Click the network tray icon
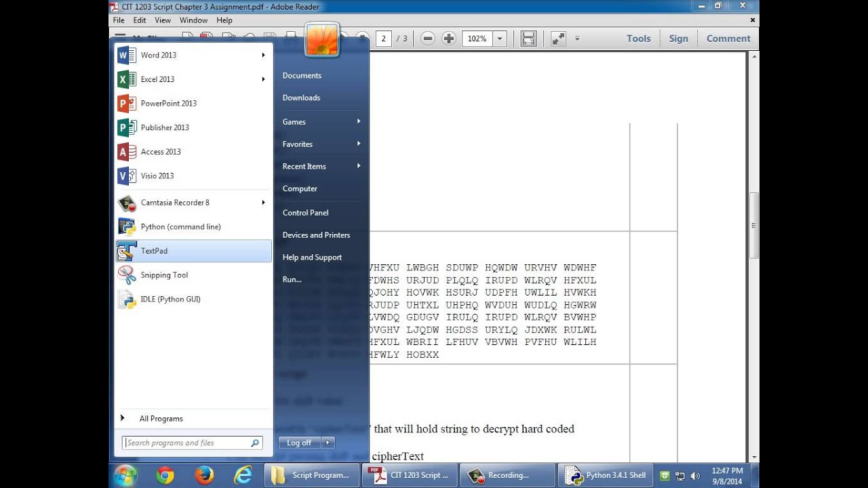 [680, 476]
